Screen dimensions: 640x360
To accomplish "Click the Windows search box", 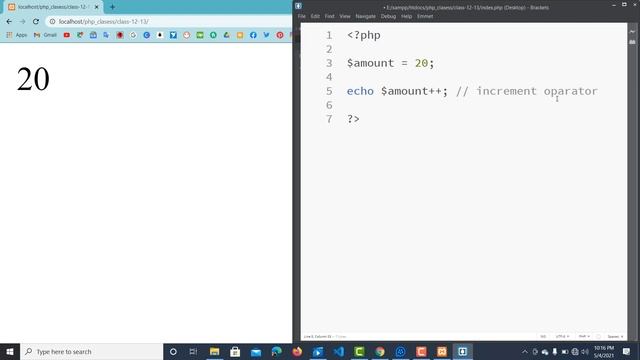I will [x=91, y=351].
